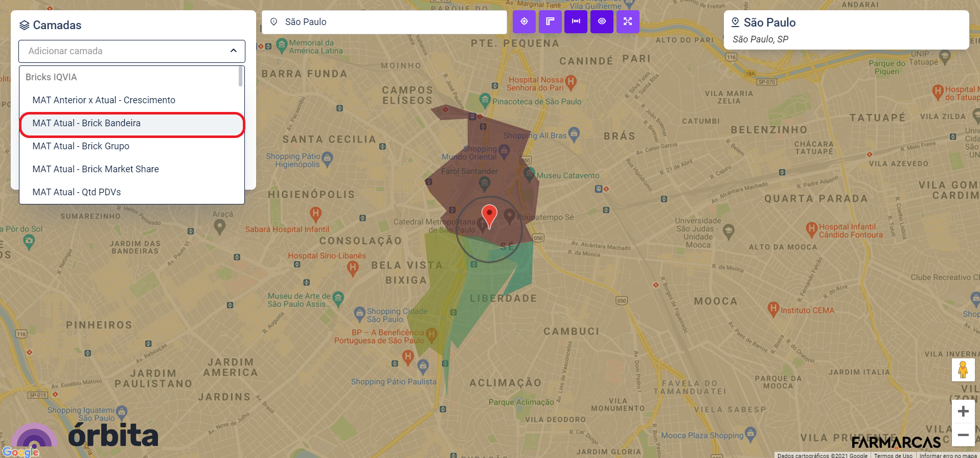Pick MAT Anterior x Atual - Crescimento
Image resolution: width=980 pixels, height=458 pixels.
[132, 100]
